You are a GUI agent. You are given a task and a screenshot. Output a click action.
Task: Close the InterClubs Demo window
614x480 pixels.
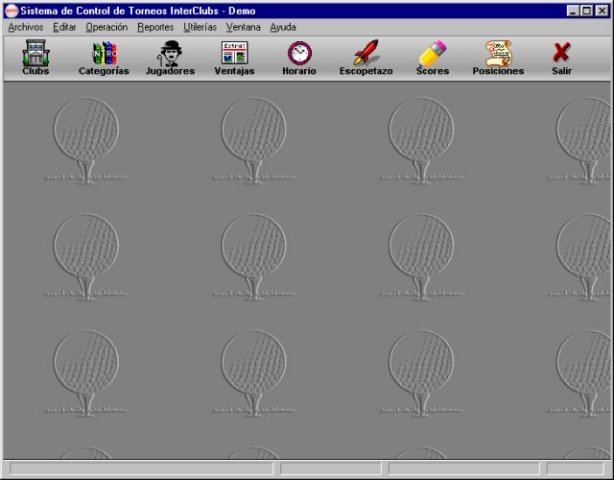[602, 10]
